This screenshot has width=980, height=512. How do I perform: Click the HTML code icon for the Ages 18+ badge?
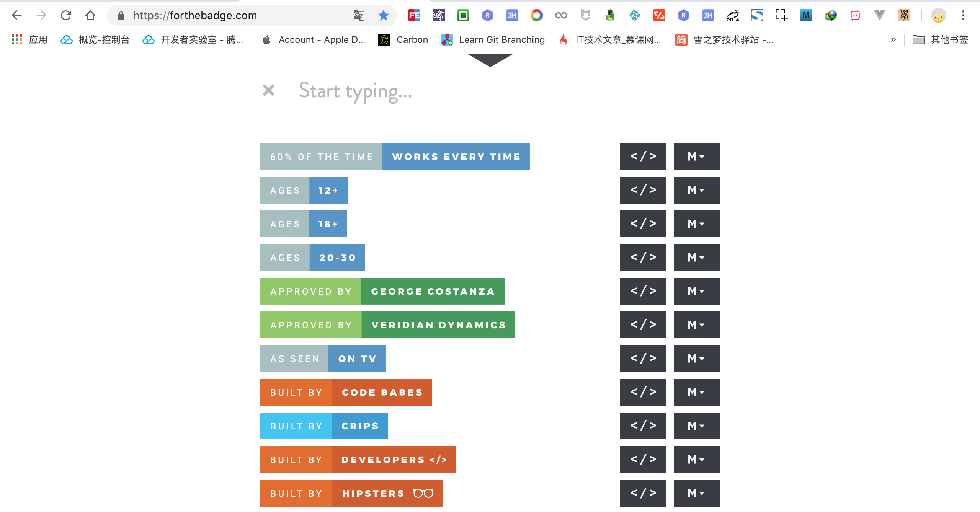[x=643, y=224]
